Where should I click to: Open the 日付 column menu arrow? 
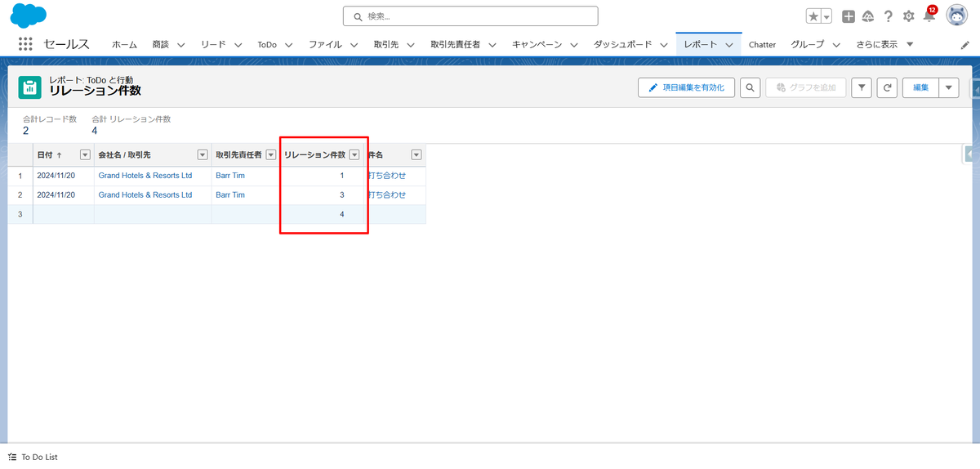(85, 154)
